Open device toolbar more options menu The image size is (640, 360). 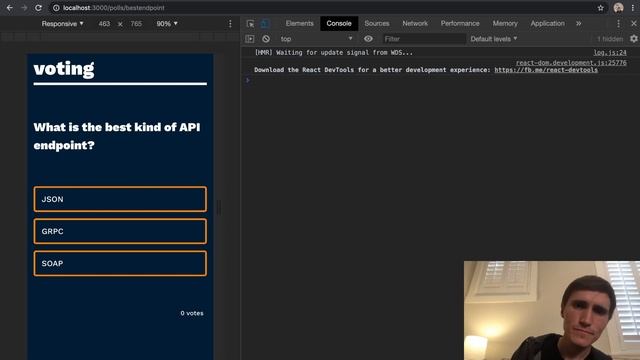pyautogui.click(x=230, y=24)
